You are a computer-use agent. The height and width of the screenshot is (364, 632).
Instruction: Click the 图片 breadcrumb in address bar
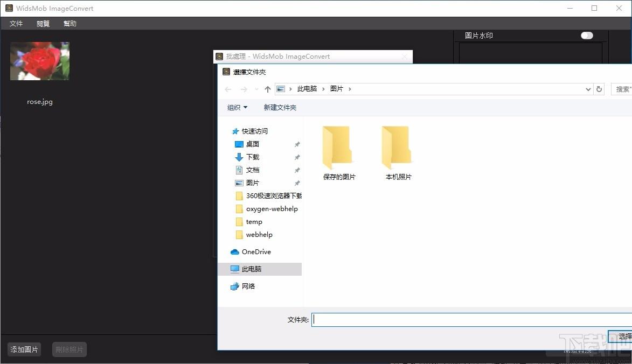(x=337, y=89)
